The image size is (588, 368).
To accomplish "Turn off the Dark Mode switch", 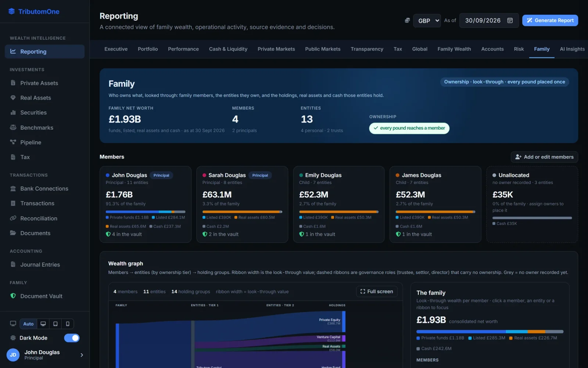I will (x=72, y=338).
